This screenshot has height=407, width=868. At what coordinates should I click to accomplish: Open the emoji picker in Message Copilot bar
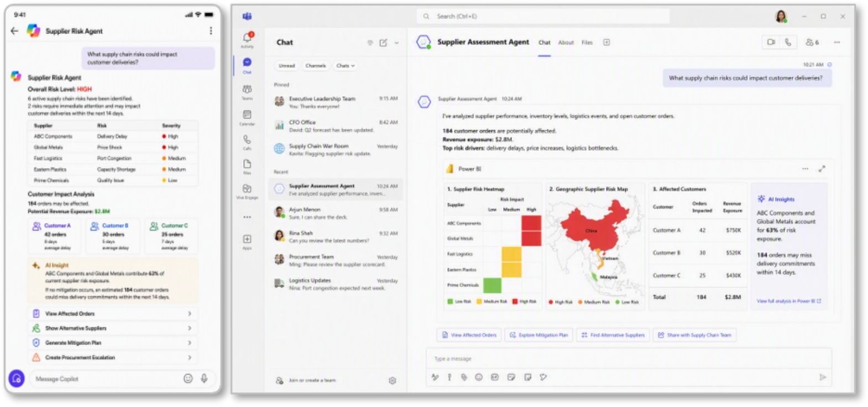coord(188,378)
